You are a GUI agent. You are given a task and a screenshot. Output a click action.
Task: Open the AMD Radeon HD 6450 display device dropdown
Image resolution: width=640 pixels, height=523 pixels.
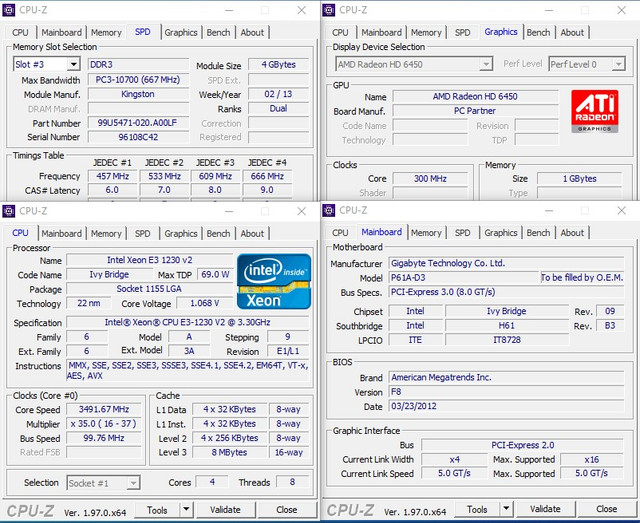486,64
